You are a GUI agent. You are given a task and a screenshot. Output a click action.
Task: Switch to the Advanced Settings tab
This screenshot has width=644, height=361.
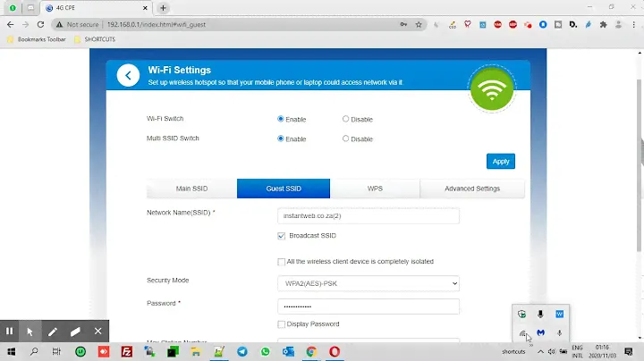tap(472, 189)
